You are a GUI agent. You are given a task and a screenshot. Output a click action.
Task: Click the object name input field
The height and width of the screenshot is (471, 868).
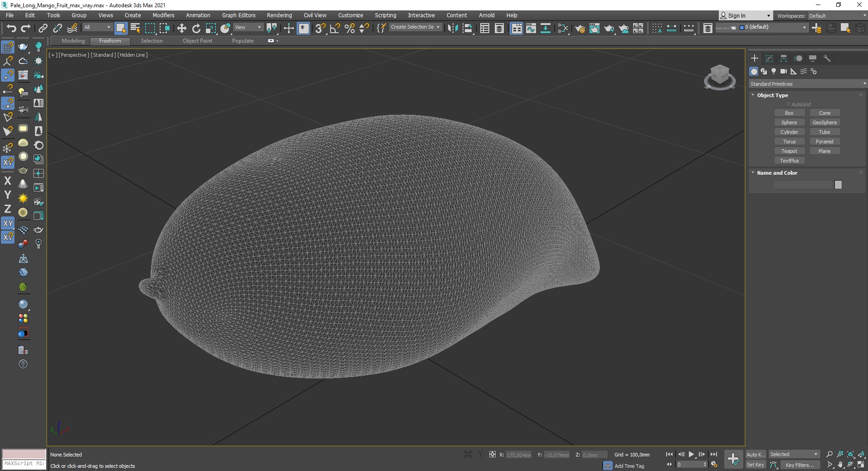[x=803, y=185]
